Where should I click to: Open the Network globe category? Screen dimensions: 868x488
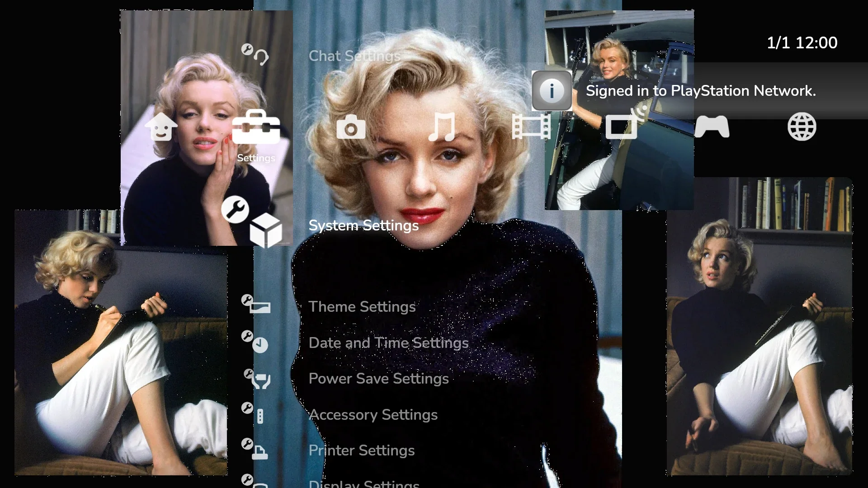pos(802,127)
